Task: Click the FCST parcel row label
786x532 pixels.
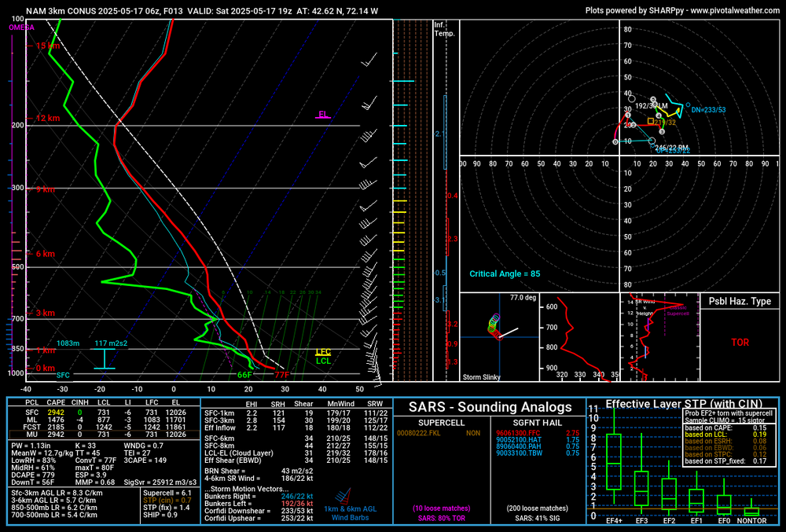Action: tap(32, 427)
